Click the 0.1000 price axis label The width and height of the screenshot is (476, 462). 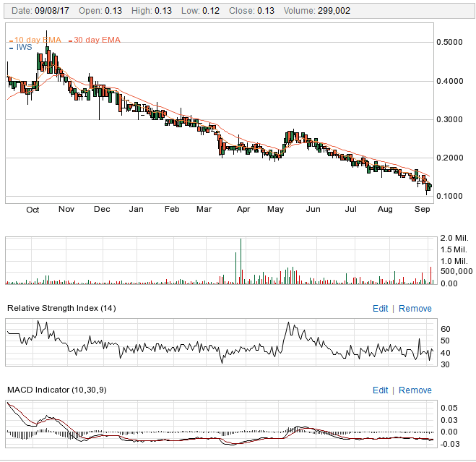coord(449,196)
